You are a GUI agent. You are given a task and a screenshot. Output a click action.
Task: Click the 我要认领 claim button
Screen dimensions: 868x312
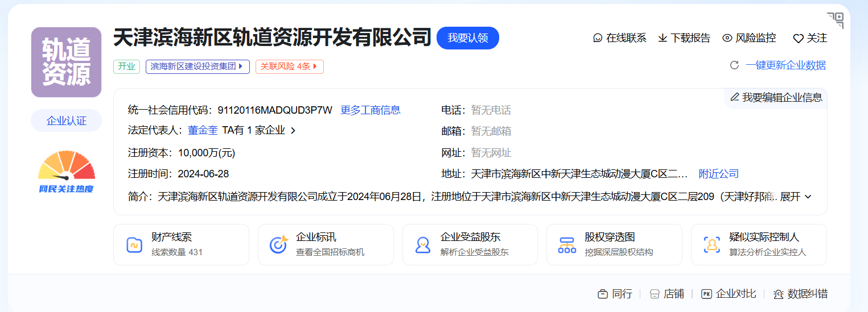[468, 38]
